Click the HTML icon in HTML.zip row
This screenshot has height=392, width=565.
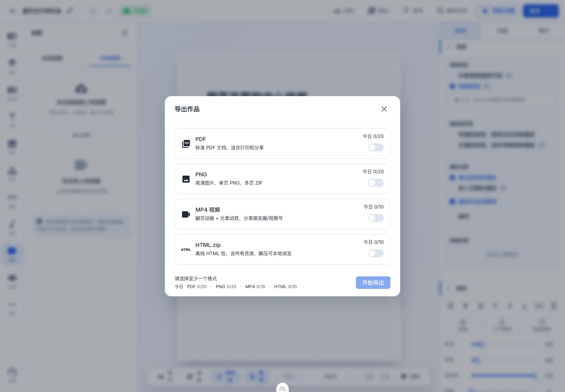tap(186, 250)
